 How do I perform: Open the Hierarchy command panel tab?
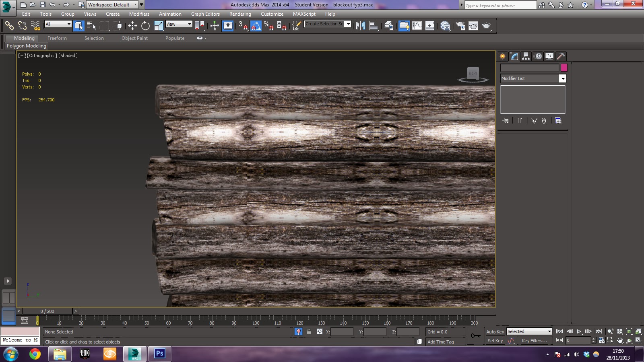[x=526, y=56]
